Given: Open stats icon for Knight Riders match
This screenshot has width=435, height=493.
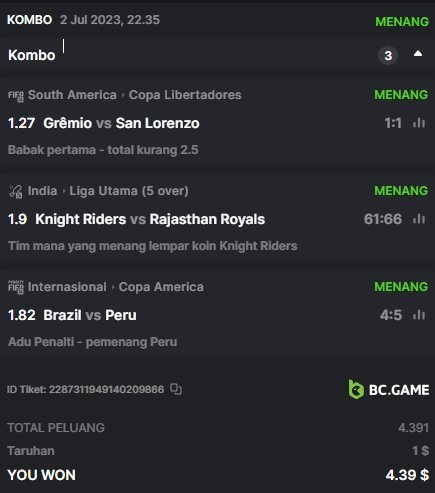Looking at the screenshot, I should point(419,219).
